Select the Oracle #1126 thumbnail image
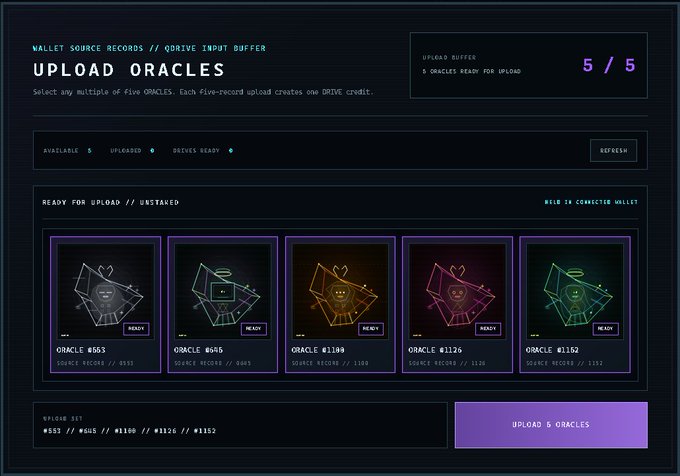Image resolution: width=680 pixels, height=476 pixels. coord(457,291)
